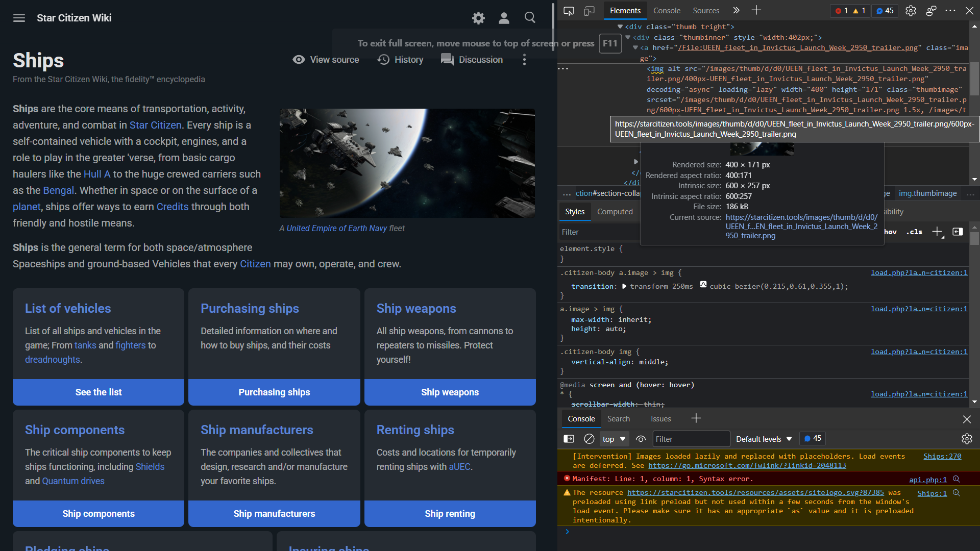980x551 pixels.
Task: Open the Star Citizen Wiki hamburger menu
Action: [x=19, y=18]
